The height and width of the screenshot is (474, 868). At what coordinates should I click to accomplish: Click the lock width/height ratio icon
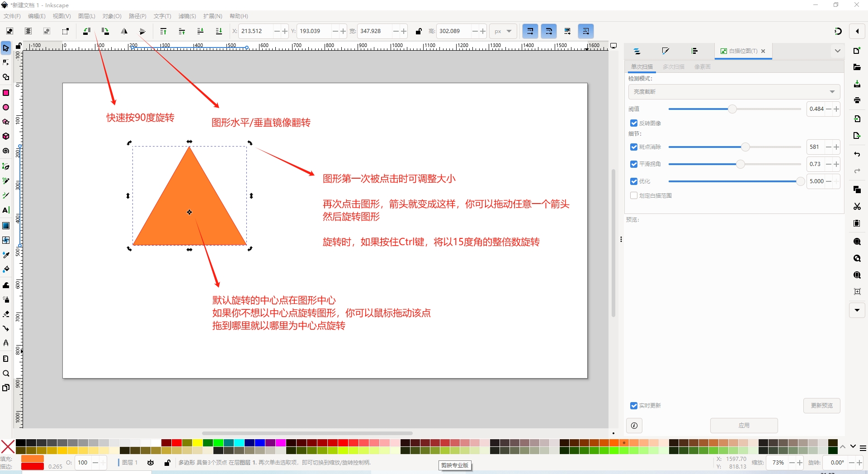[x=419, y=31]
